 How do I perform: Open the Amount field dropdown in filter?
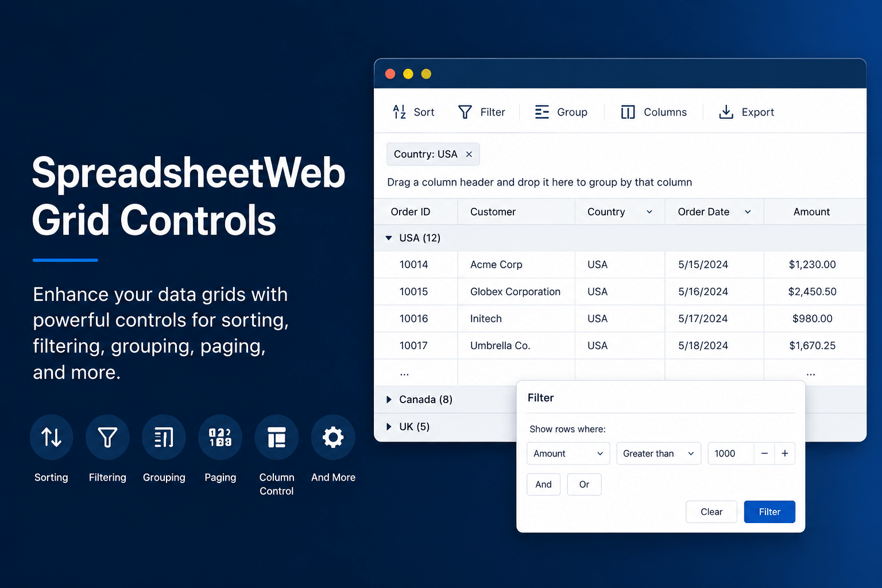(568, 453)
